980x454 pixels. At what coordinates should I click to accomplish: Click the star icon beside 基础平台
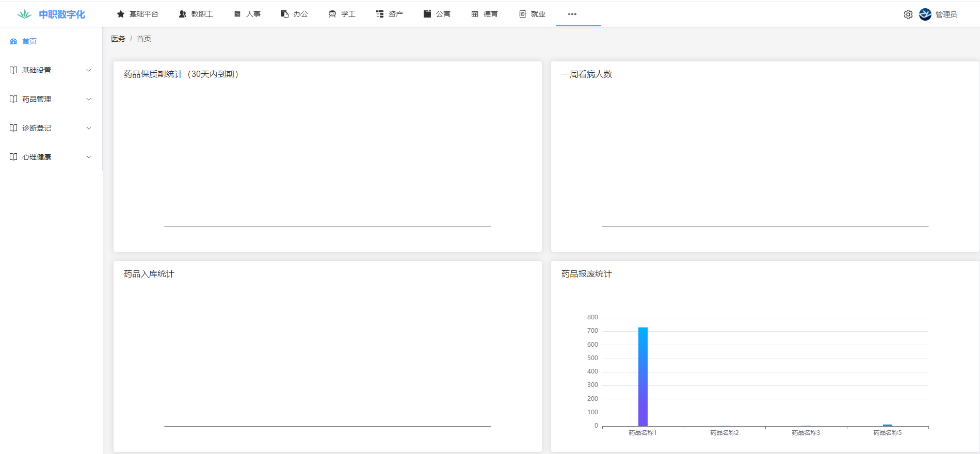tap(121, 14)
